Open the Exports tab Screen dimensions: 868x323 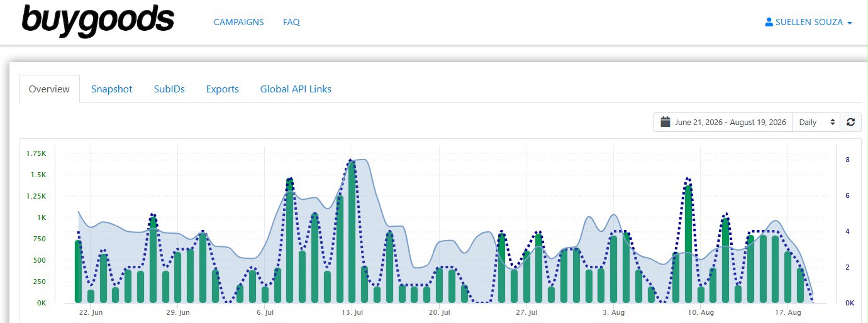tap(223, 89)
